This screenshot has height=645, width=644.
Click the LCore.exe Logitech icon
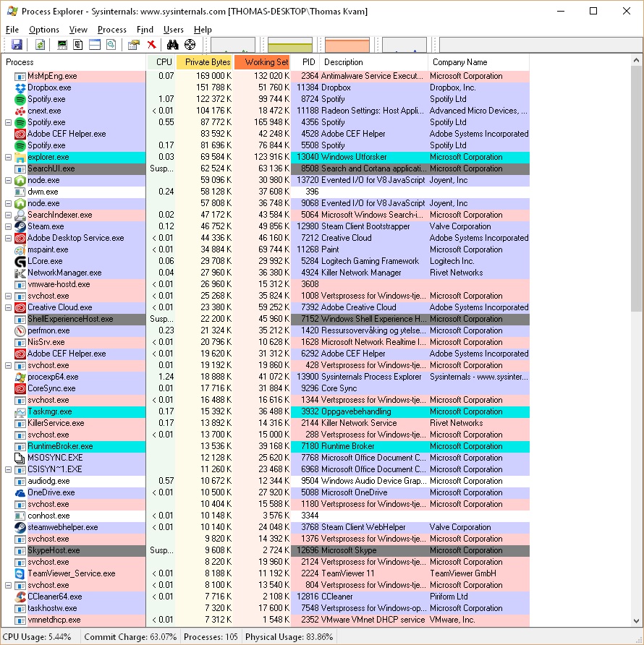click(20, 261)
